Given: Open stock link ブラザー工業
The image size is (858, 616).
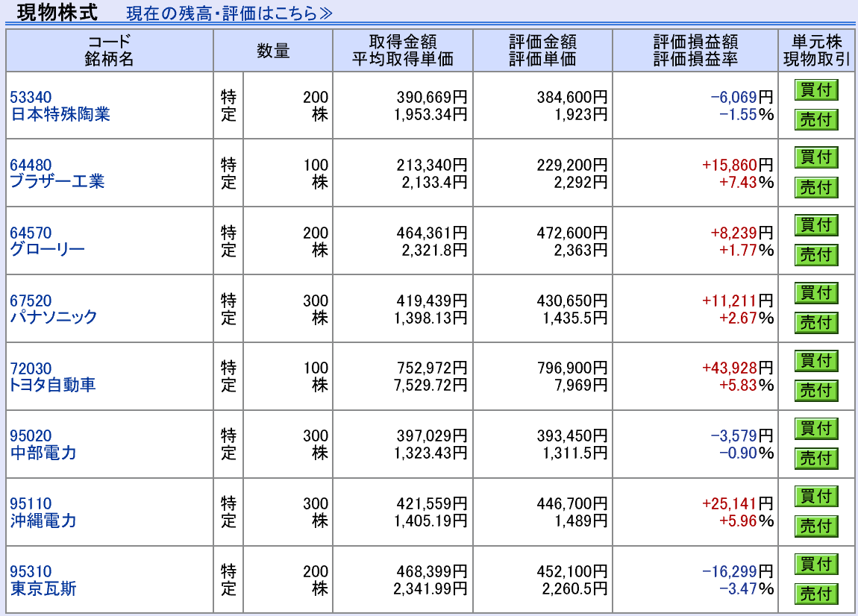Looking at the screenshot, I should pyautogui.click(x=57, y=182).
